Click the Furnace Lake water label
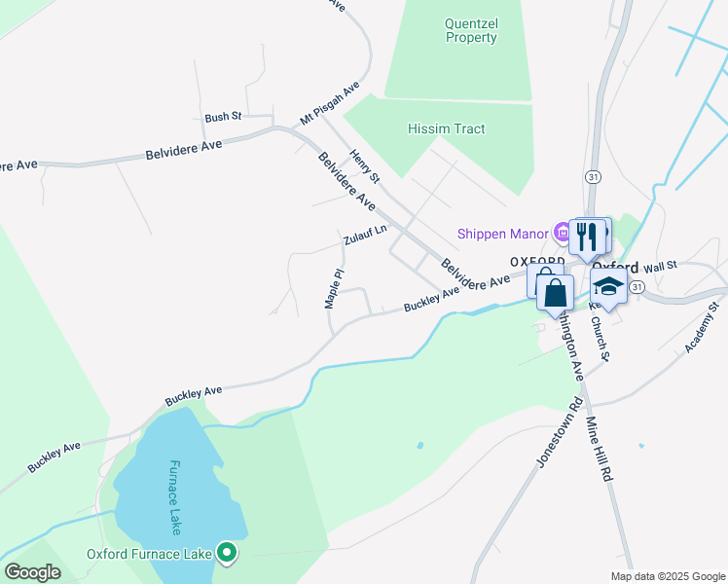 pyautogui.click(x=175, y=497)
